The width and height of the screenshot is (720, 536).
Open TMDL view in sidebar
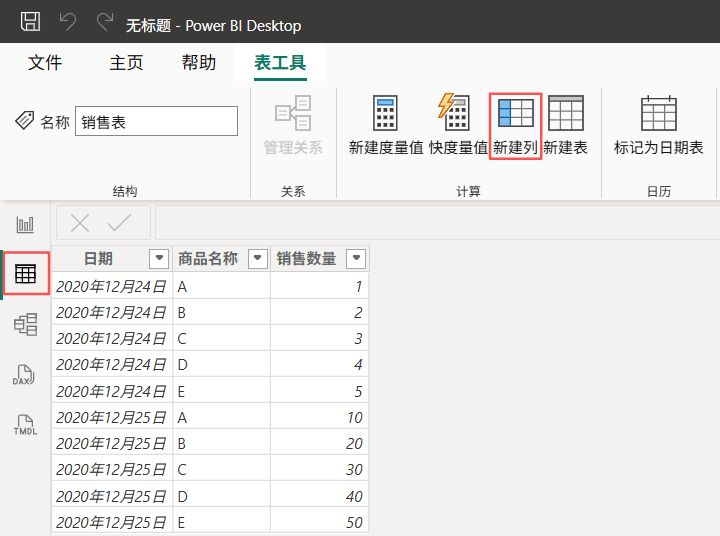click(25, 424)
